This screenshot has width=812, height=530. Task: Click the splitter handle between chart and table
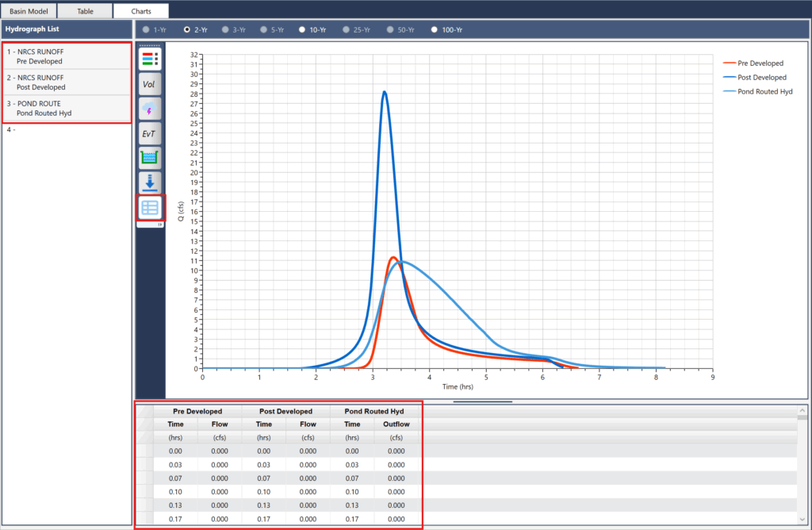point(482,401)
